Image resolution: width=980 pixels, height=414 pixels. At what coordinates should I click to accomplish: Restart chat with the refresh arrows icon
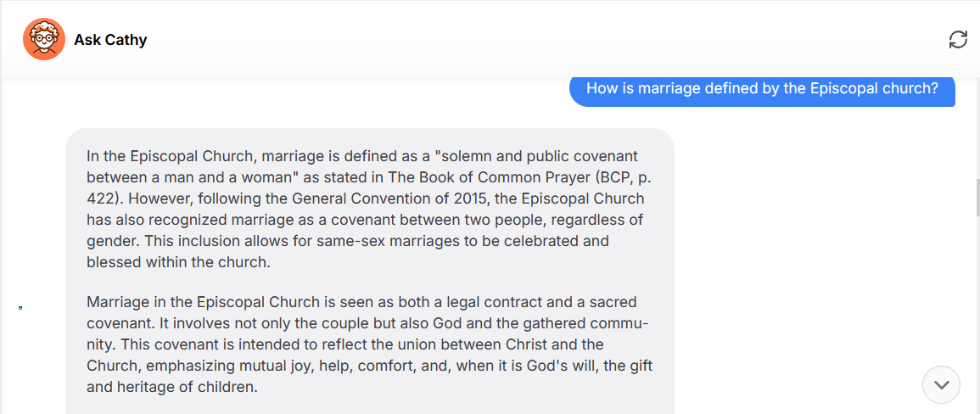[x=958, y=39]
